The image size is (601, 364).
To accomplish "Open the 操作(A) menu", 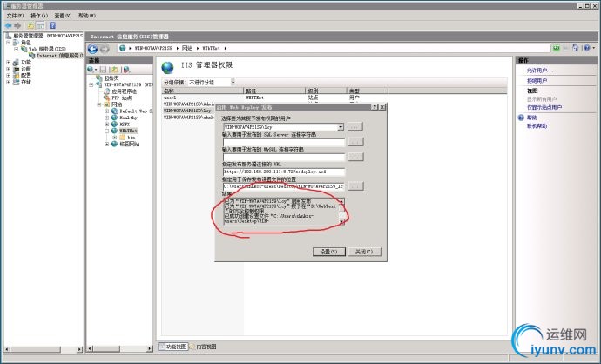I will (39, 16).
